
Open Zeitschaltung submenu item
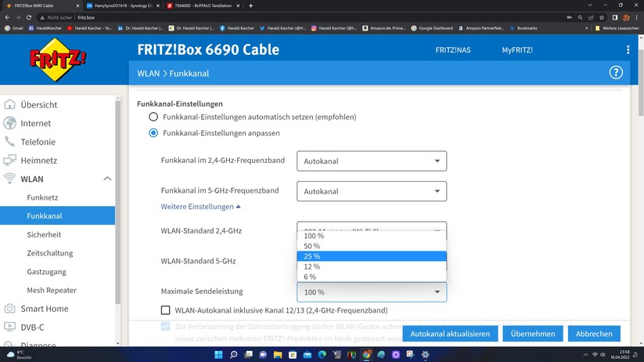[50, 253]
